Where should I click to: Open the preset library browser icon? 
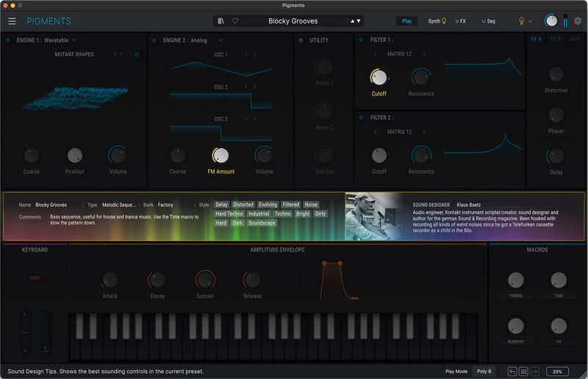point(221,21)
